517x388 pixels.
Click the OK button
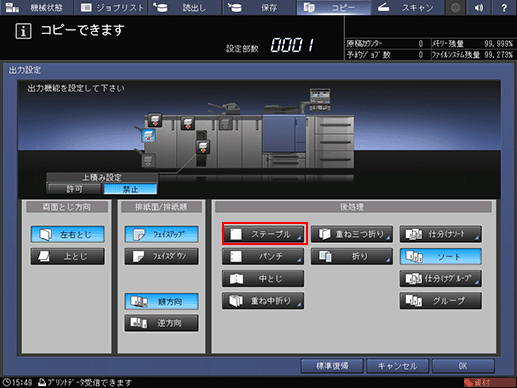click(463, 366)
